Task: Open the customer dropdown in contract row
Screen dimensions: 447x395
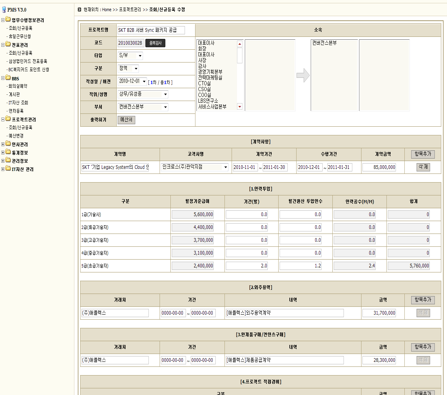Action: click(195, 167)
